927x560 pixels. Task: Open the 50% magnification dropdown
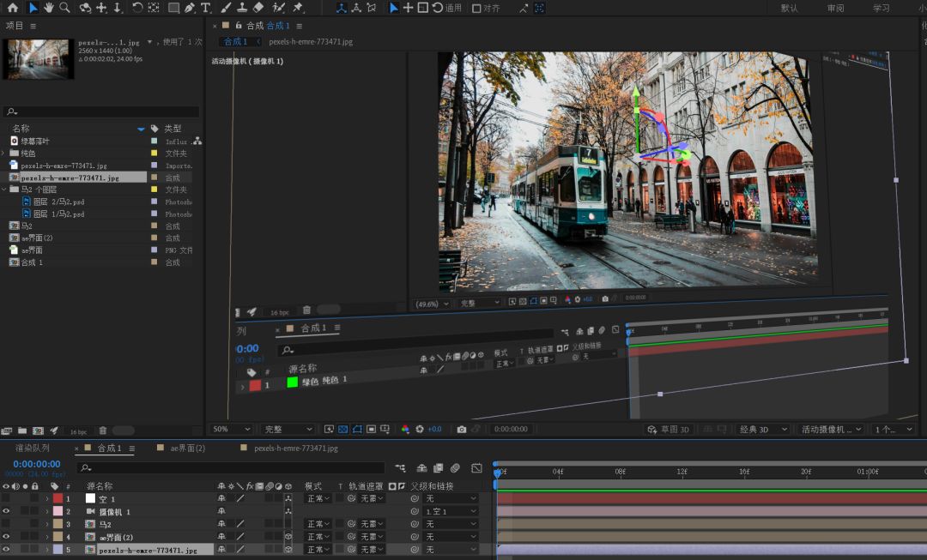pyautogui.click(x=231, y=429)
